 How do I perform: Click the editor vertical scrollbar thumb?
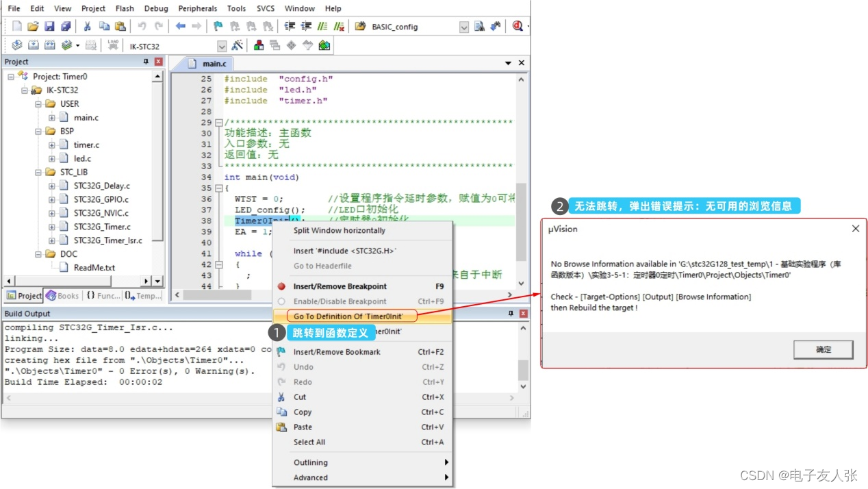[x=522, y=221]
